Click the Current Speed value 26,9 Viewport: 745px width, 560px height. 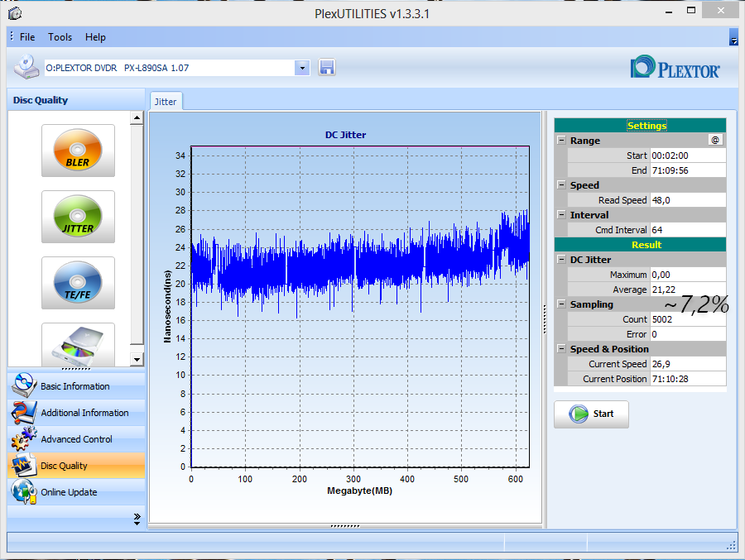click(x=688, y=364)
